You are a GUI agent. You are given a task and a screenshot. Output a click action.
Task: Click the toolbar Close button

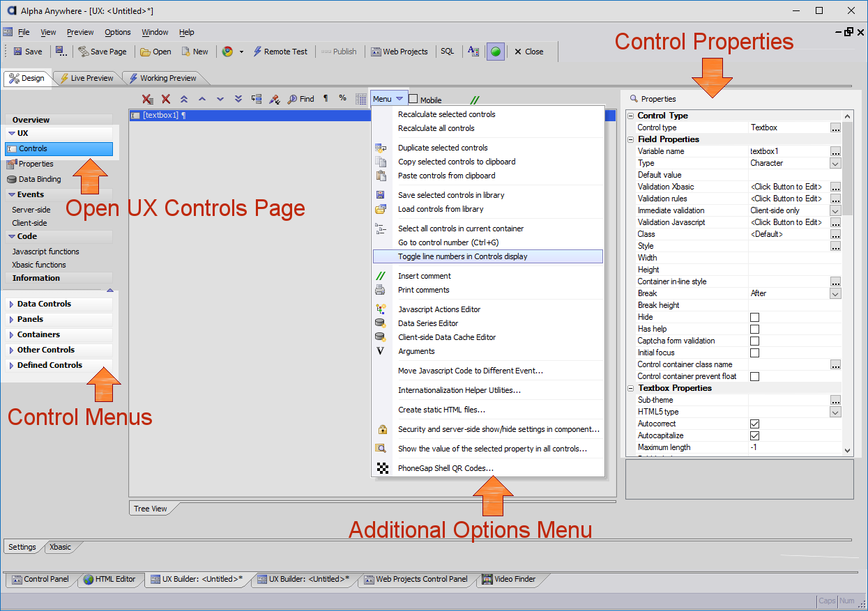[528, 52]
